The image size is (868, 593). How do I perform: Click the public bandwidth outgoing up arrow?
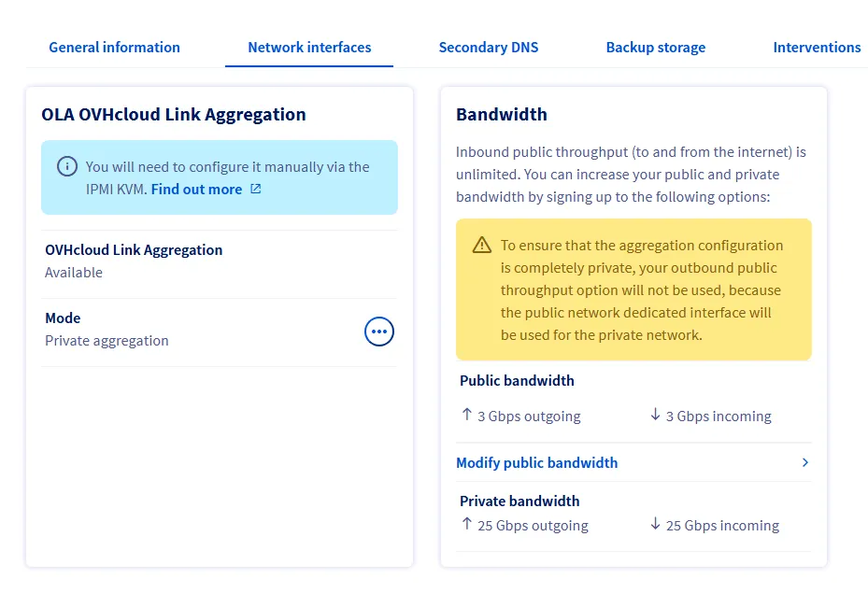[x=467, y=416]
